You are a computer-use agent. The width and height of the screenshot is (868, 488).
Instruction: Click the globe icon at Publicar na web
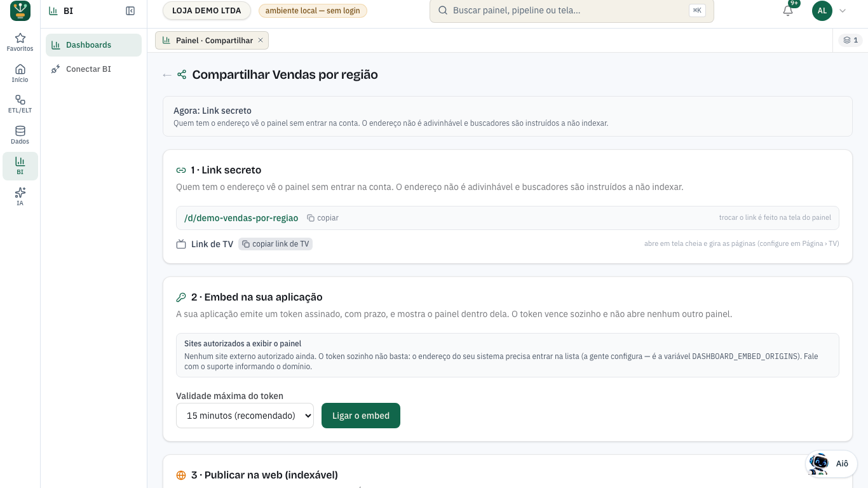click(x=181, y=475)
